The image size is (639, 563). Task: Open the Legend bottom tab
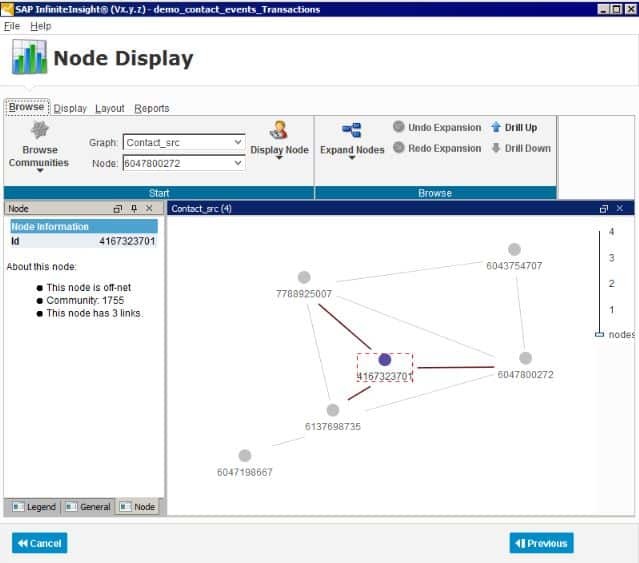(x=33, y=507)
